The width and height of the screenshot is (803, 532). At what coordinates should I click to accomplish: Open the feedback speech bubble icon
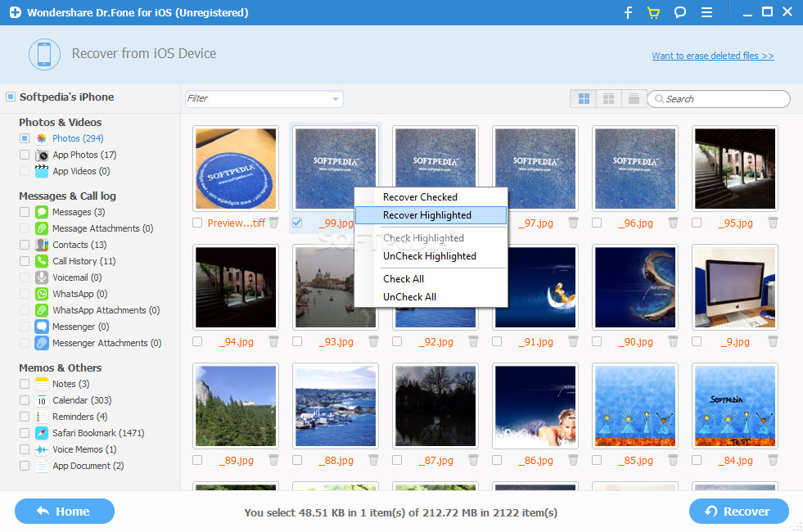coord(680,12)
